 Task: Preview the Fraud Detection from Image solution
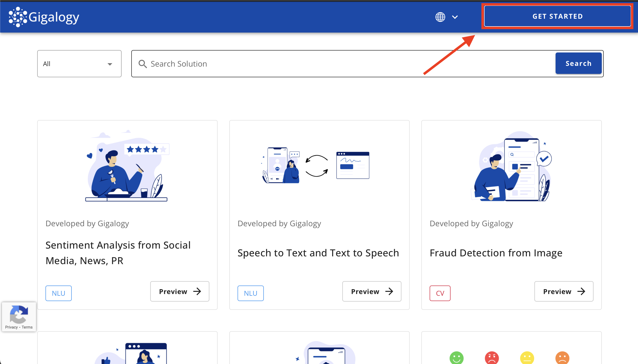point(564,291)
